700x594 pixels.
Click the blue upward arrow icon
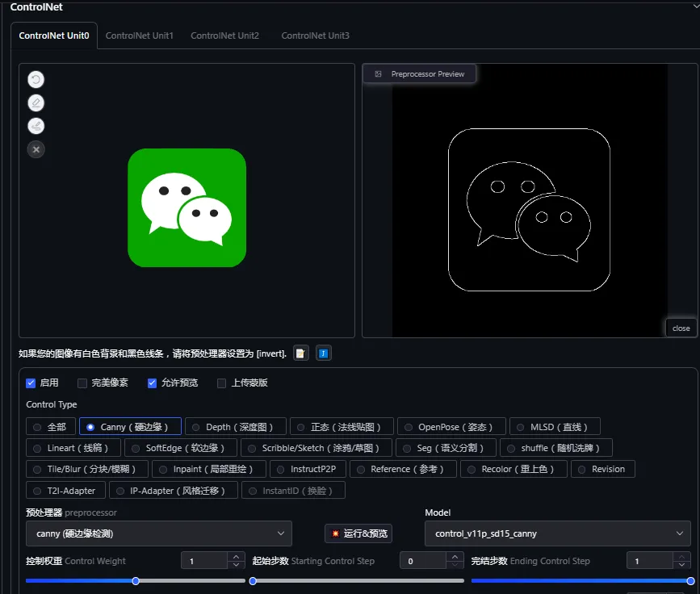click(324, 353)
